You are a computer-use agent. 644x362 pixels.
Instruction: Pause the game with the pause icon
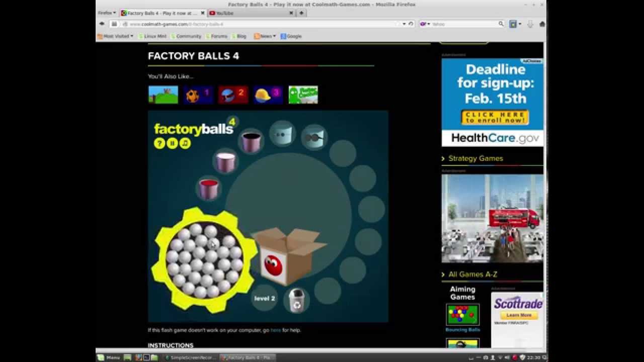click(172, 143)
